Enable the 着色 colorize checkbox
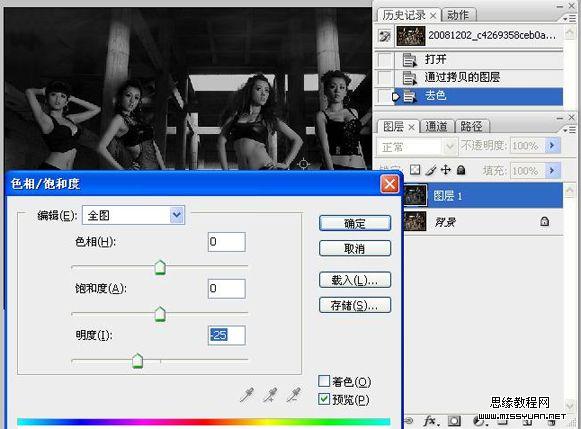The image size is (581, 429). [x=324, y=381]
